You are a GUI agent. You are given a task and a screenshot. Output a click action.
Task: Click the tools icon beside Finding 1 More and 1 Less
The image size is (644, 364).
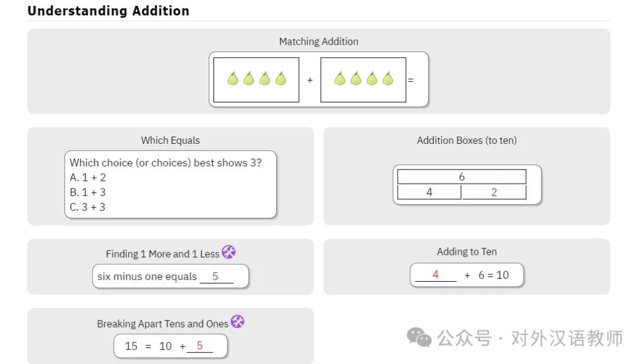[x=229, y=252]
